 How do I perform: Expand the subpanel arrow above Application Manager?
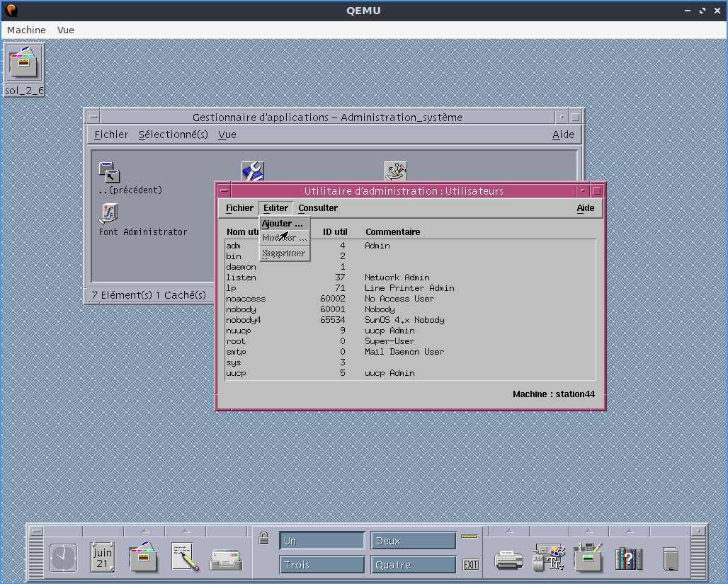[x=588, y=531]
